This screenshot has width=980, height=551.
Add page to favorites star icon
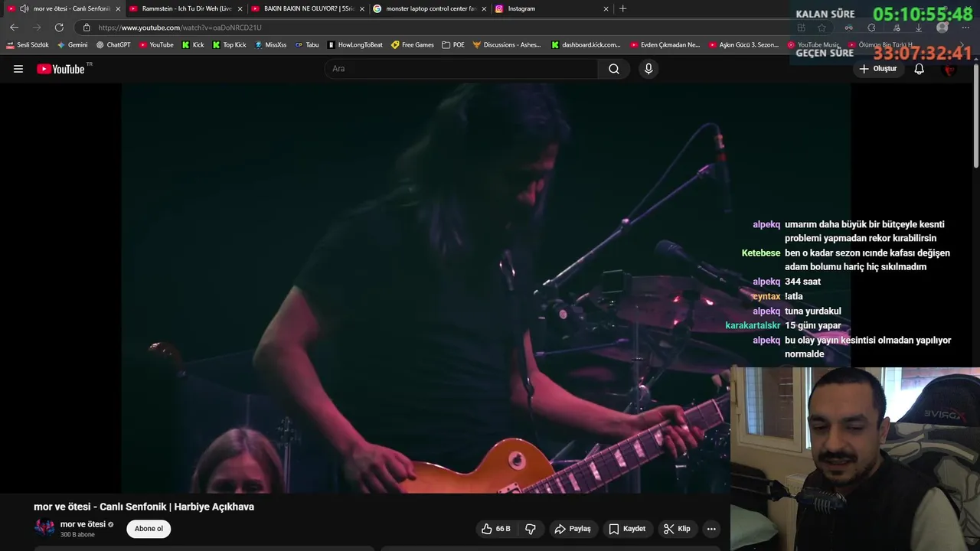[x=822, y=28]
